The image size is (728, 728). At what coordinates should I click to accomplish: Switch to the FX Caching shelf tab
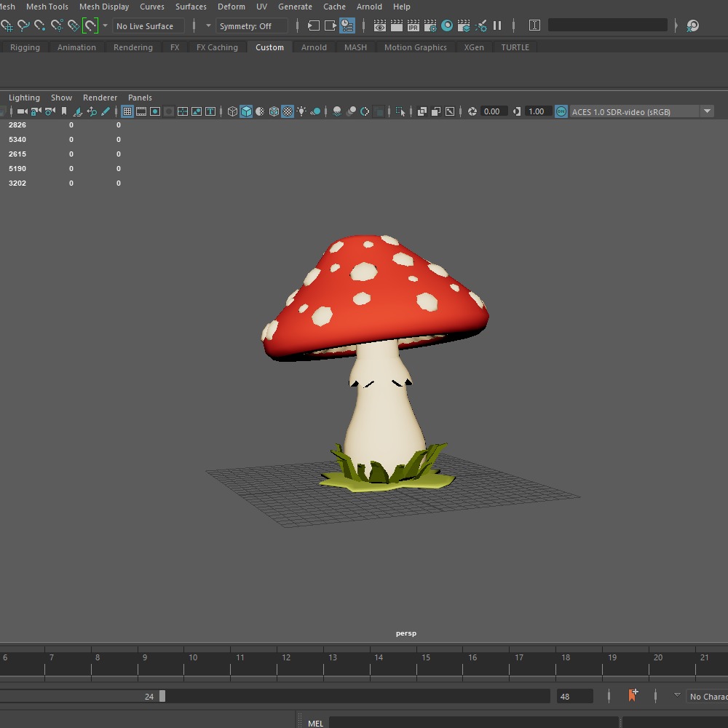[x=217, y=47]
